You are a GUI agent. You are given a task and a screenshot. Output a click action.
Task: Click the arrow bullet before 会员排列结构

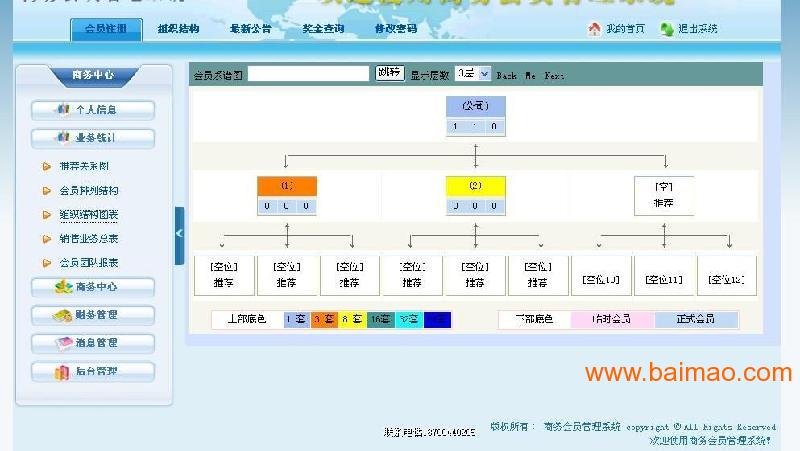pos(47,191)
